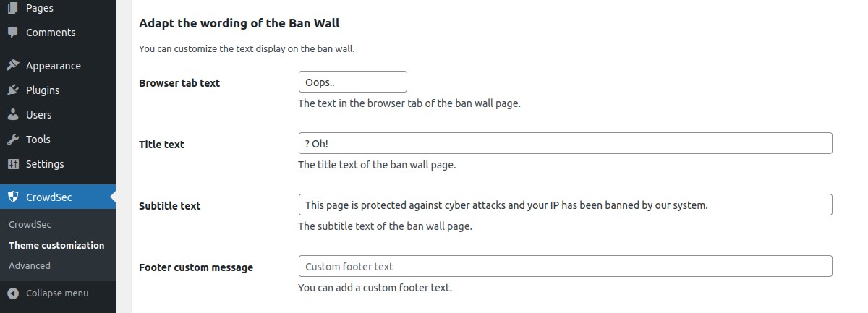Select the Theme customization submenu link

[x=56, y=245]
